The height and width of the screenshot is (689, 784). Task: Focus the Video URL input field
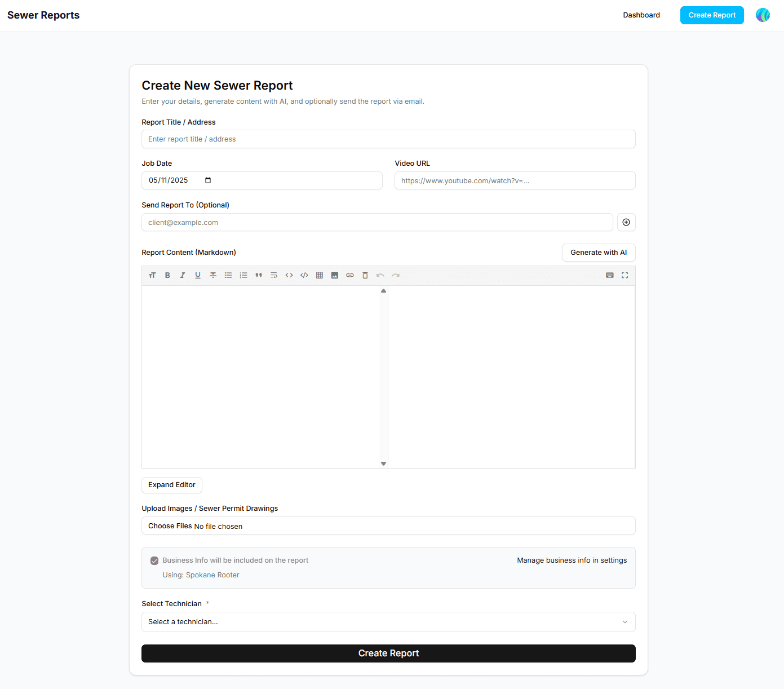click(x=515, y=180)
